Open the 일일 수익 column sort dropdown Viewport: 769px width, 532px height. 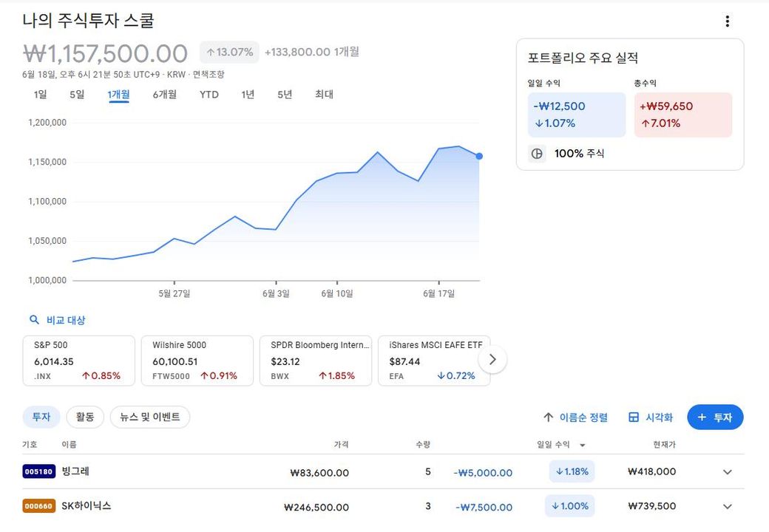[x=582, y=445]
